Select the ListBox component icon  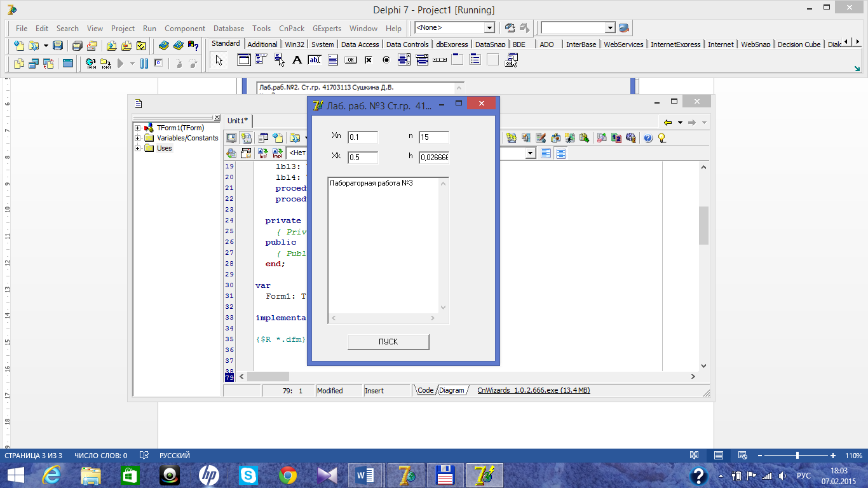[x=404, y=60]
